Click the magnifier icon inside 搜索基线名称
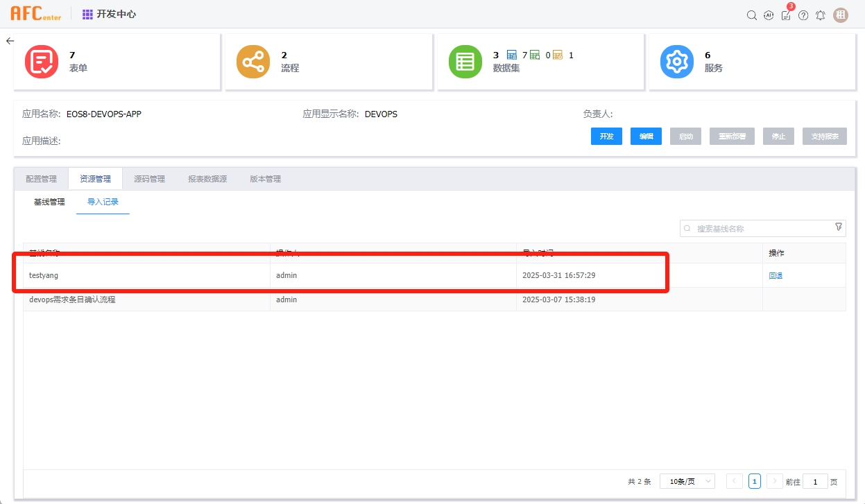This screenshot has width=865, height=504. pos(687,228)
